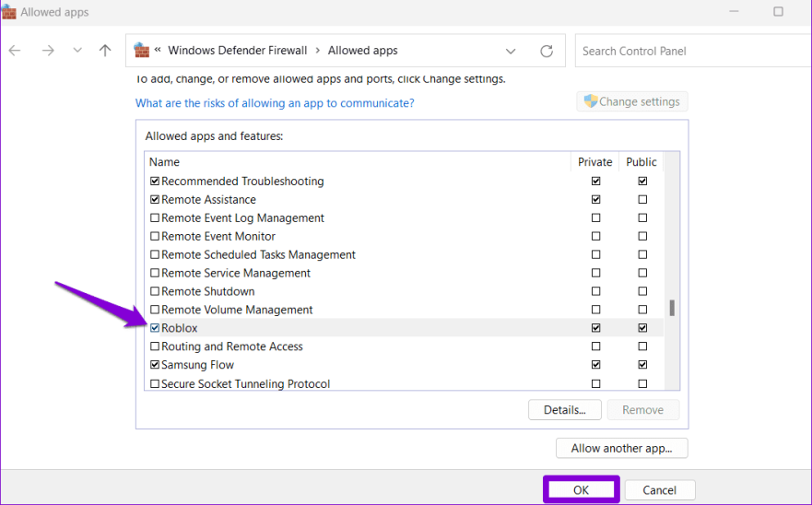812x505 pixels.
Task: Open the risks of allowing an app link
Action: pos(275,103)
